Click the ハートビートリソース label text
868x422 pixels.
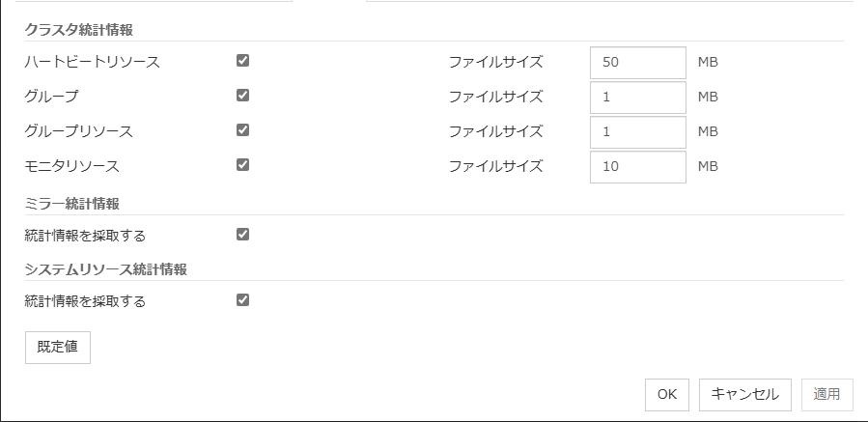[93, 62]
